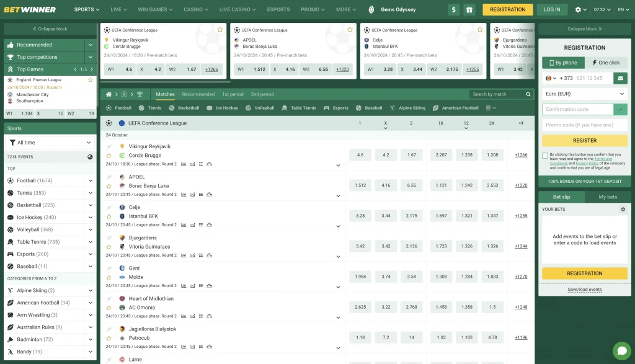
Task: Click the Promo code input field
Action: [584, 125]
